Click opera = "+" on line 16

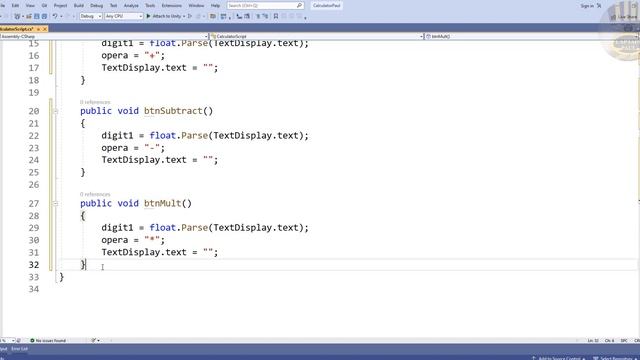tap(133, 56)
